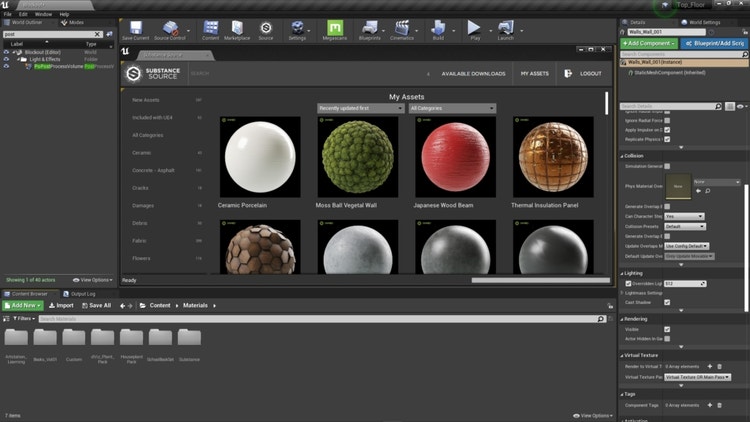This screenshot has height=422, width=750.
Task: Open the Substance Source toolbar icon
Action: (x=266, y=30)
